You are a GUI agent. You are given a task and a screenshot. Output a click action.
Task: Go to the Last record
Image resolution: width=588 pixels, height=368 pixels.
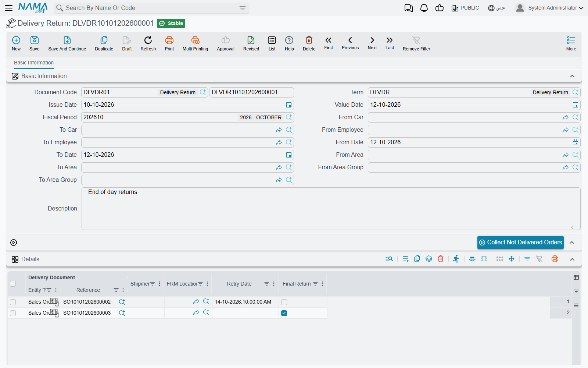(390, 40)
